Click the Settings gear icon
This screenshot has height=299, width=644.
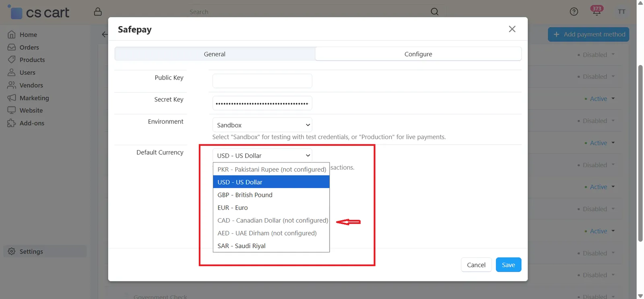point(12,252)
